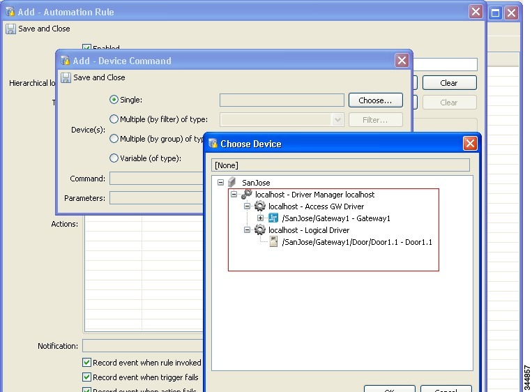Open the filter type combo box dropdown
This screenshot has height=392, width=532.
click(337, 120)
